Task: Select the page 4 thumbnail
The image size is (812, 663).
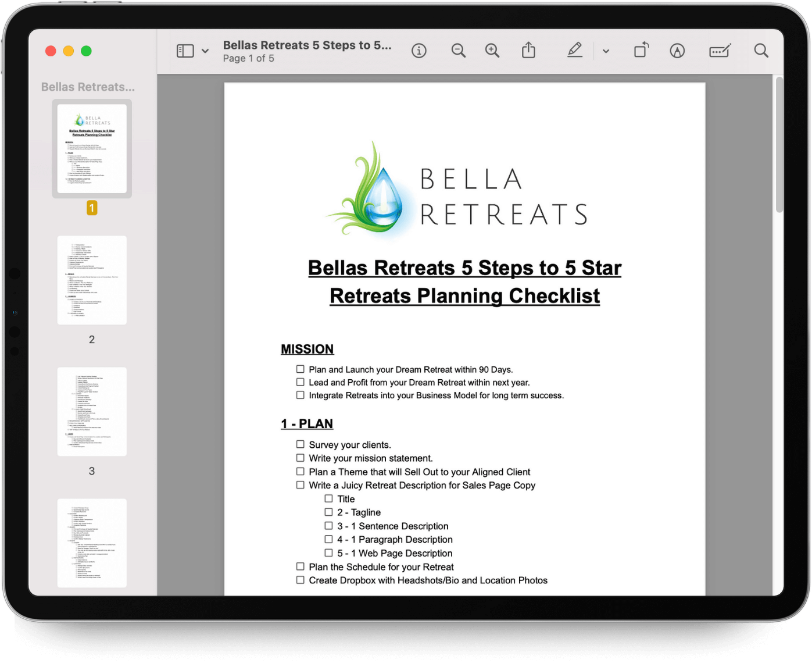Action: (x=92, y=543)
